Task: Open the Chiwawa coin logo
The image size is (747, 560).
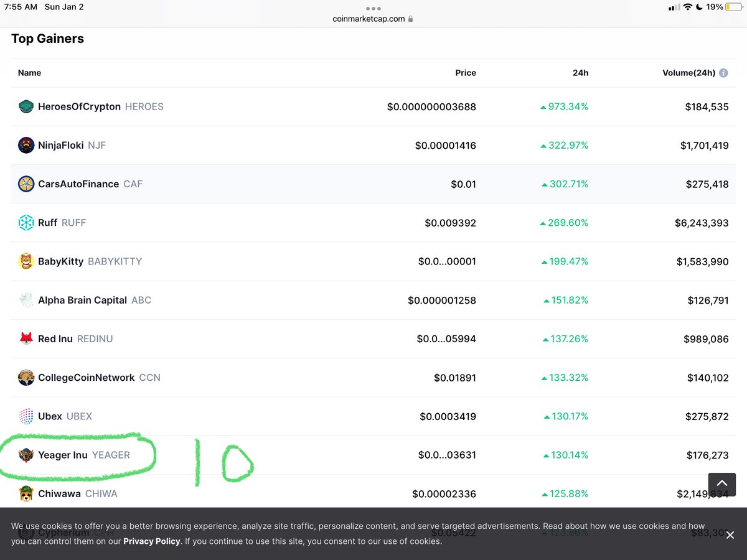Action: click(26, 493)
